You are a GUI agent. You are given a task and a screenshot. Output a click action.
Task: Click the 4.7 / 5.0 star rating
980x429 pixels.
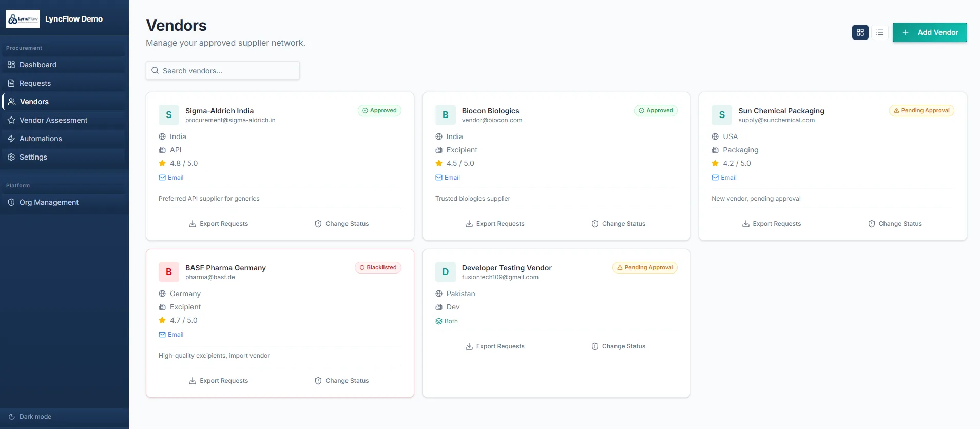(x=178, y=320)
